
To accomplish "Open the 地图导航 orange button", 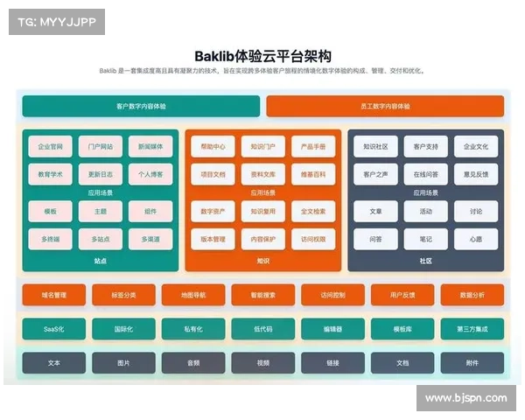I will coord(193,295).
